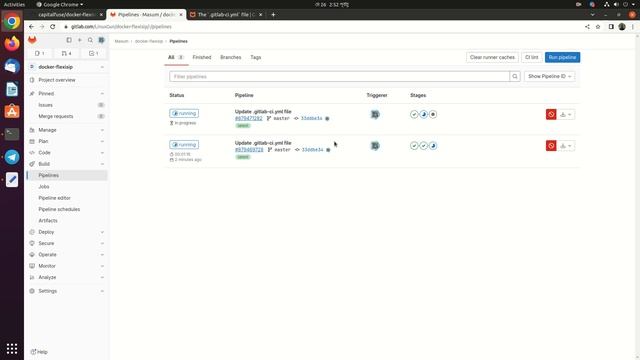Click the search magnifier in filter bar
640x360 pixels.
(515, 76)
